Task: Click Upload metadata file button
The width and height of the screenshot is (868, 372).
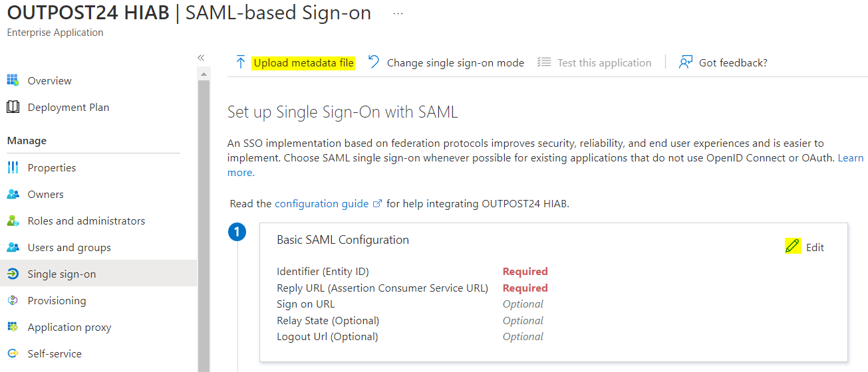Action: pos(303,62)
